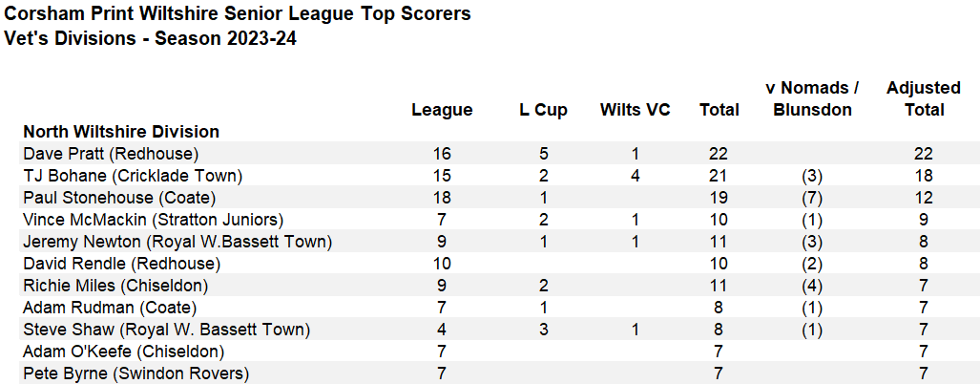Click David Rendle (Redhouse) name

click(121, 264)
